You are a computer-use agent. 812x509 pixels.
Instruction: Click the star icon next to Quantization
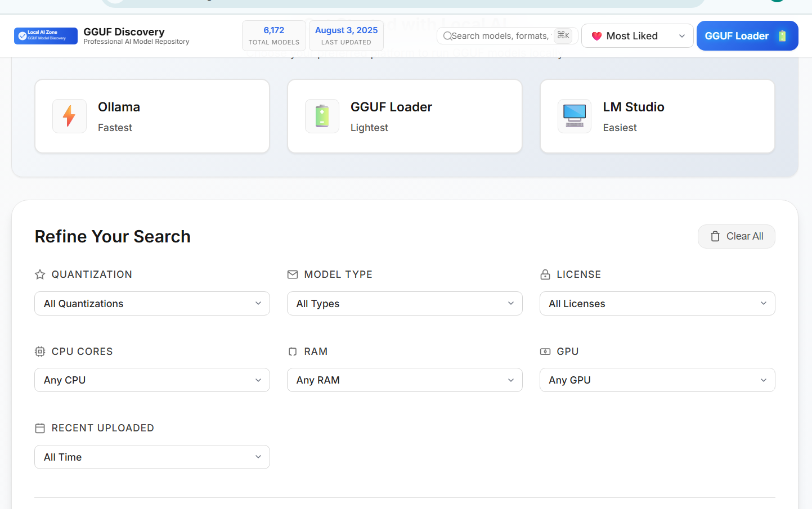click(x=40, y=274)
